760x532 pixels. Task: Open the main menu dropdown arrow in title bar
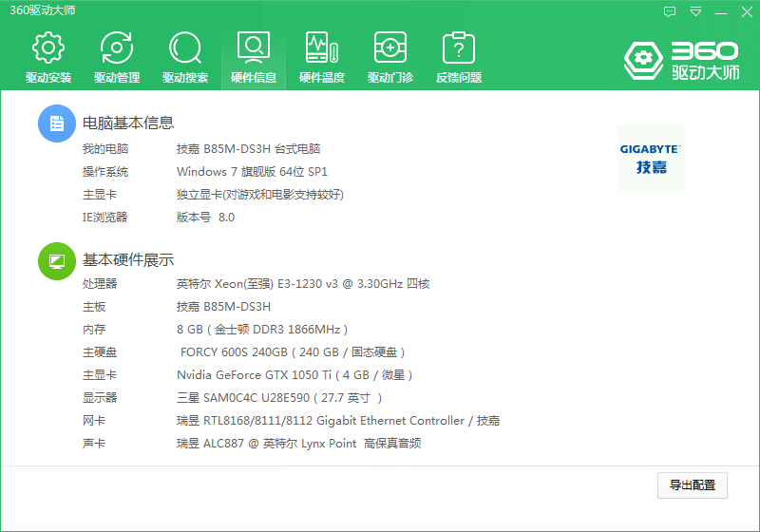click(696, 11)
